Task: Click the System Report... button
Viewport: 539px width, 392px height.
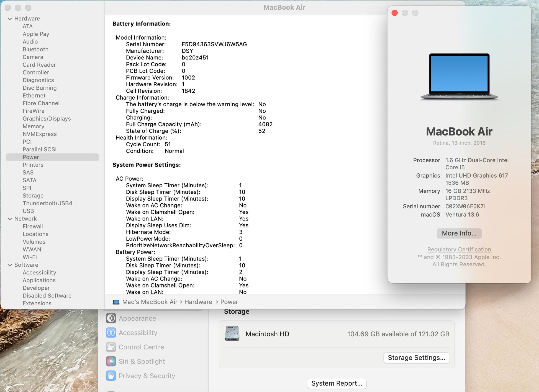Action: pyautogui.click(x=337, y=383)
